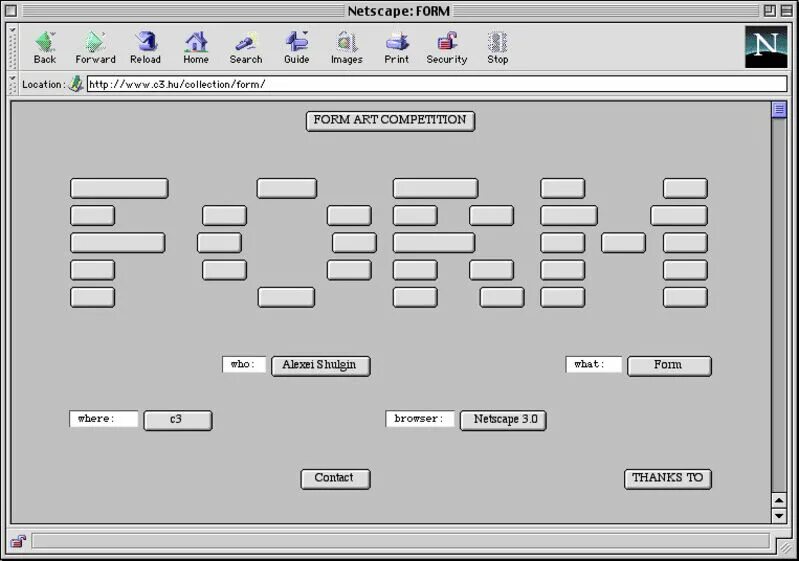This screenshot has width=799, height=561.
Task: Click in the browser: text field
Action: [420, 419]
